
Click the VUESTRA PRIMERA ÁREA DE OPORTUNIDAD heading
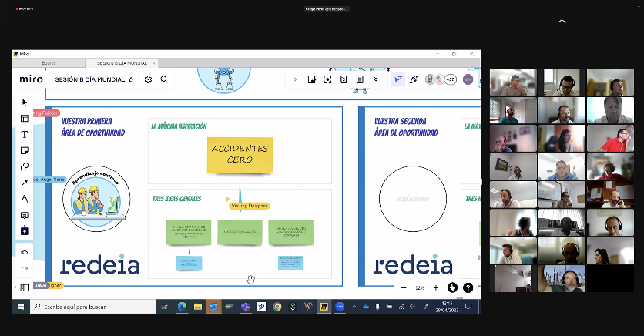click(93, 127)
